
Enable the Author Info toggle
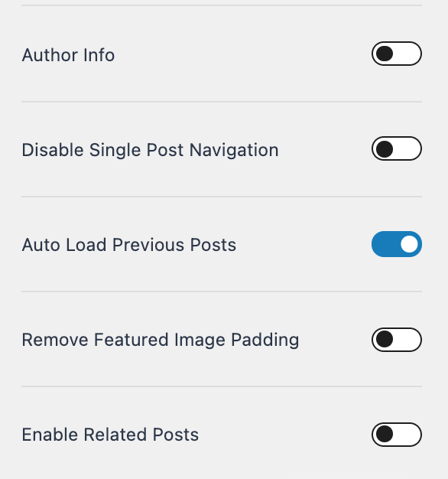[x=397, y=54]
